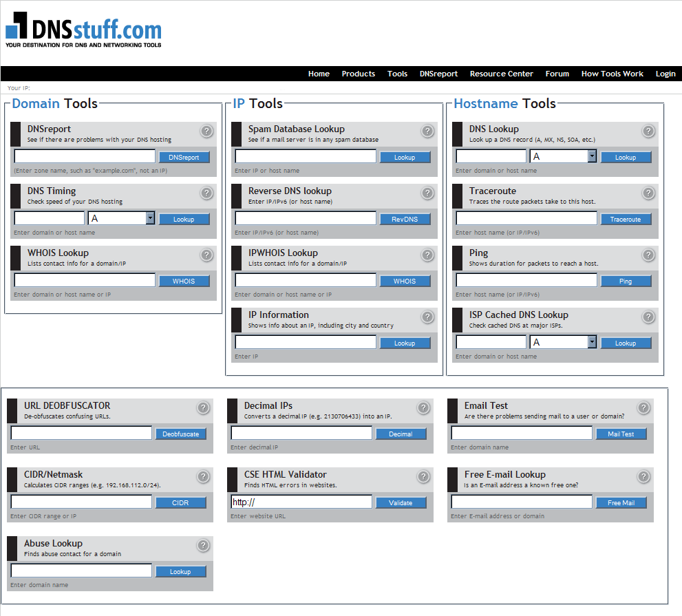The image size is (682, 616).
Task: Focus the DNSreport zone name field
Action: (x=85, y=156)
